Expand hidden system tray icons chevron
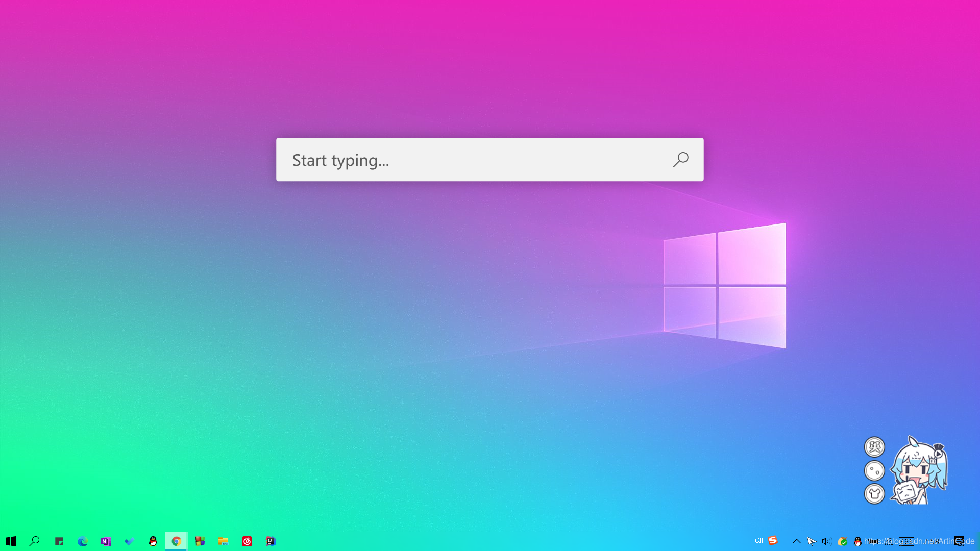The width and height of the screenshot is (980, 551). click(796, 541)
